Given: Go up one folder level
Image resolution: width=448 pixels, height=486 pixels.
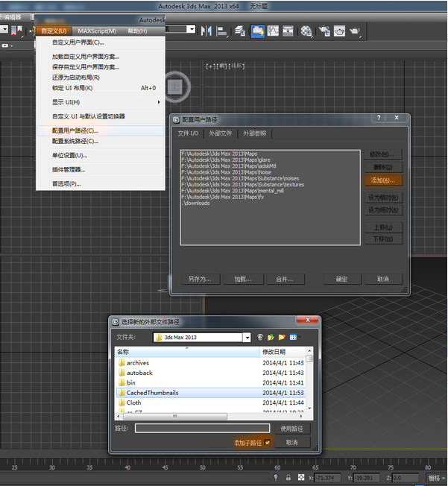Looking at the screenshot, I should coord(271,337).
